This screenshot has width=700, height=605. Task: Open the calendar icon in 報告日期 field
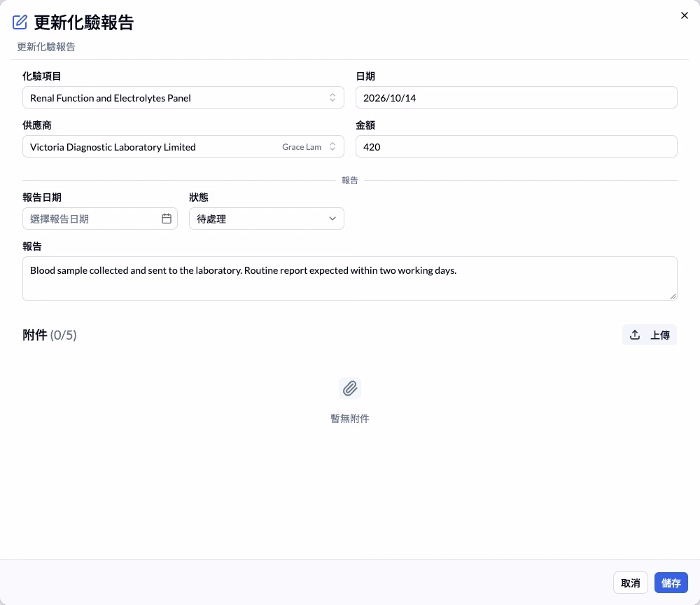click(167, 218)
